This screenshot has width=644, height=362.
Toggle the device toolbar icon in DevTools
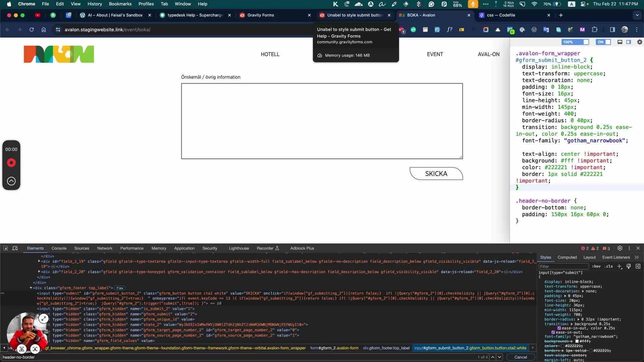point(15,248)
